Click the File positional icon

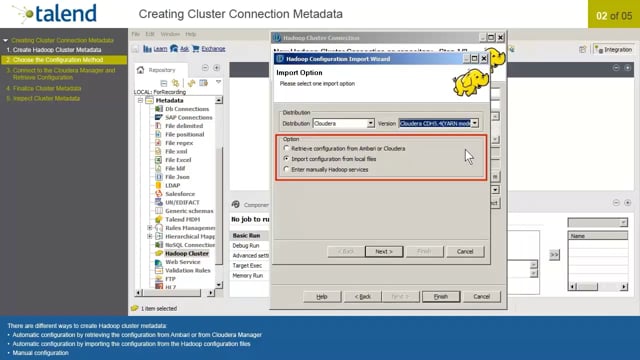158,134
